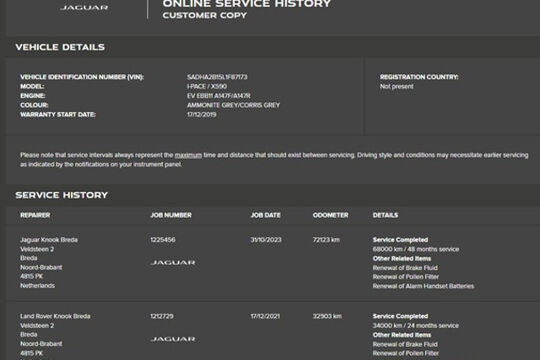Click the Jaguar logo in the header

pos(84,7)
